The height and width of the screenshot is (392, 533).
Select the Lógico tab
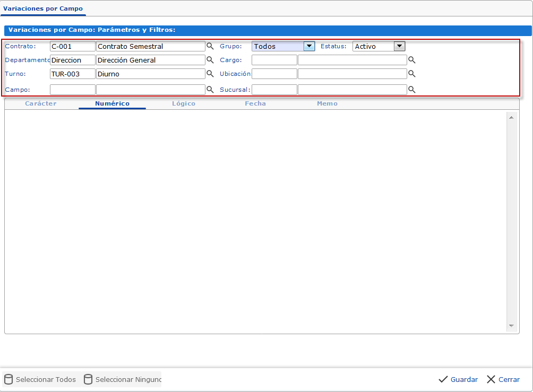pos(184,103)
